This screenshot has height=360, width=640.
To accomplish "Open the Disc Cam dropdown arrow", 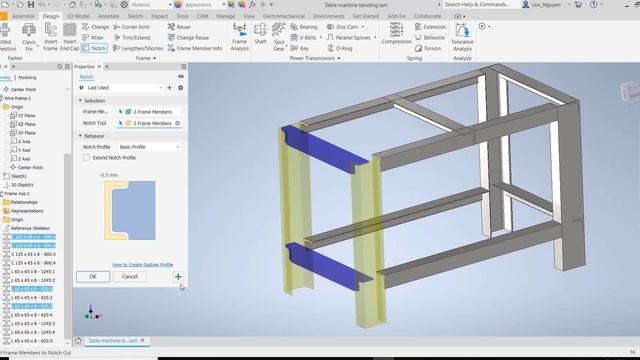I will point(362,27).
